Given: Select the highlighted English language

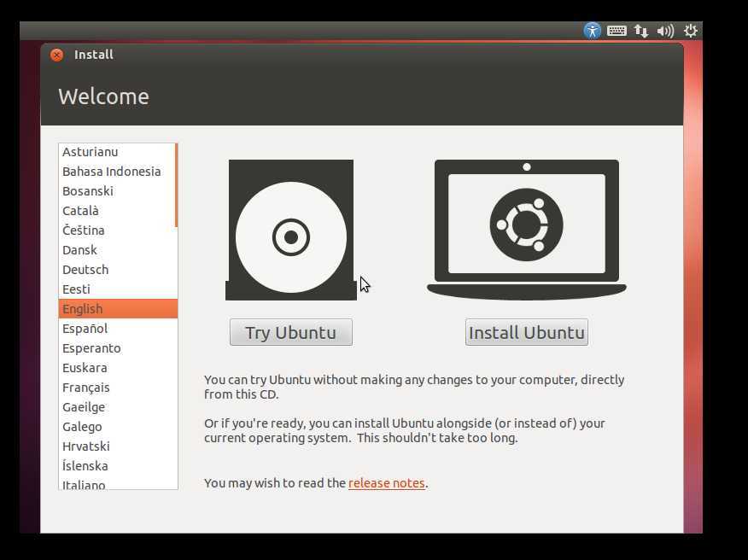Looking at the screenshot, I should (118, 309).
